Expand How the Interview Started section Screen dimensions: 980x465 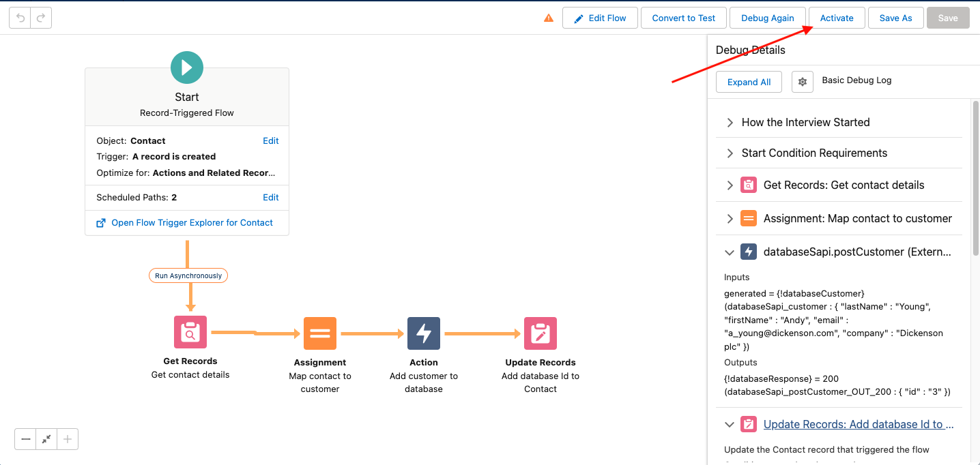(730, 123)
